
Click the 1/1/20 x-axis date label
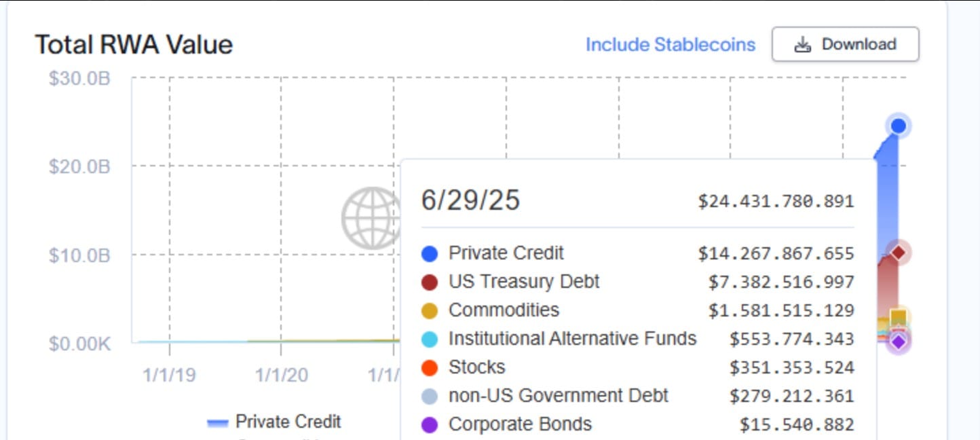[x=281, y=375]
